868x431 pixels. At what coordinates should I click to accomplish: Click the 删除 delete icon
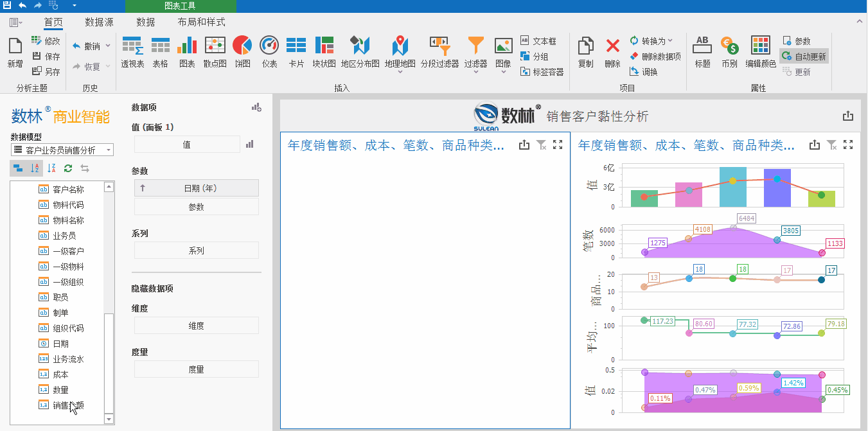[x=612, y=53]
